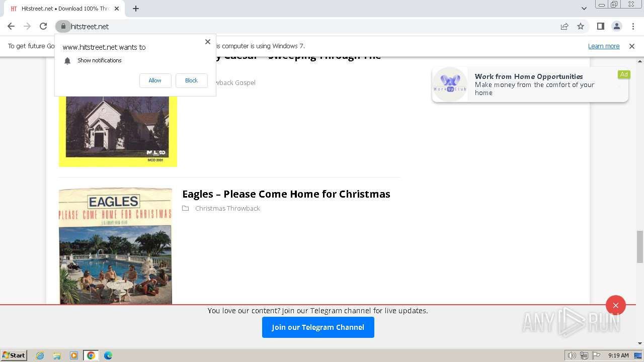This screenshot has width=644, height=362.
Task: Open File Explorer from the taskbar
Action: (x=57, y=355)
